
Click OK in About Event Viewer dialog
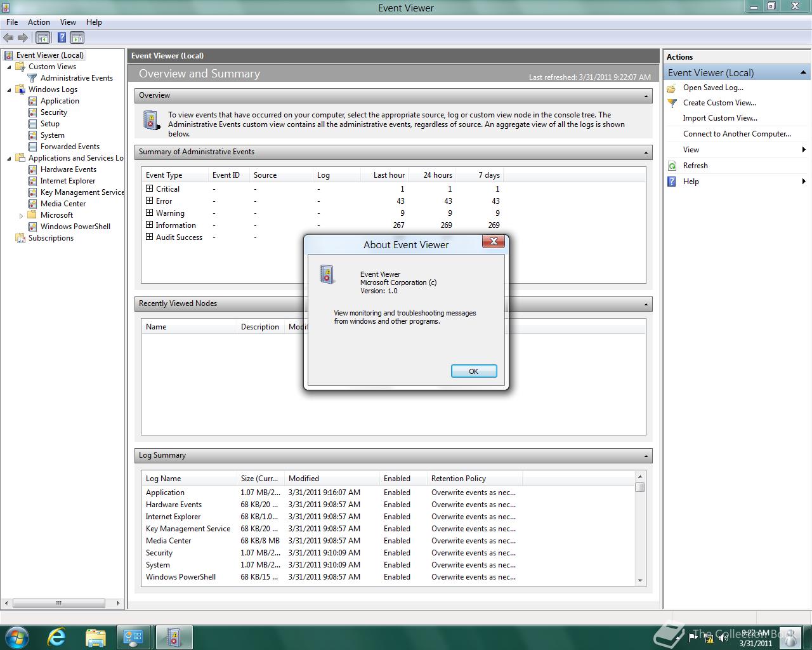(x=474, y=371)
